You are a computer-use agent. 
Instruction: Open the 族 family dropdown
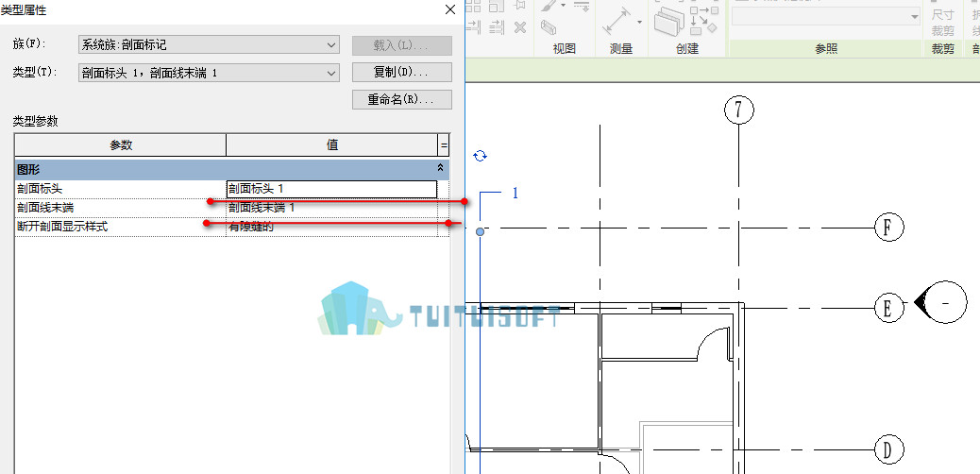click(209, 45)
